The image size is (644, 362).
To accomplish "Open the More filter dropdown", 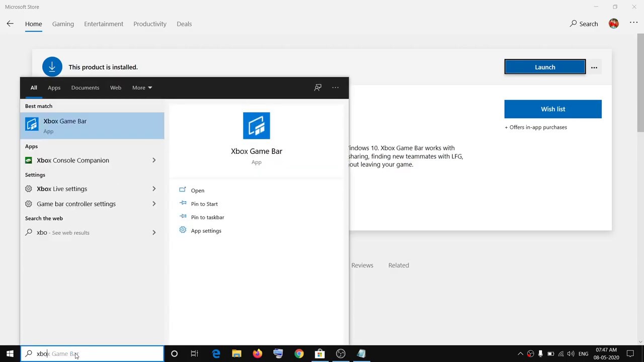I will tap(142, 87).
